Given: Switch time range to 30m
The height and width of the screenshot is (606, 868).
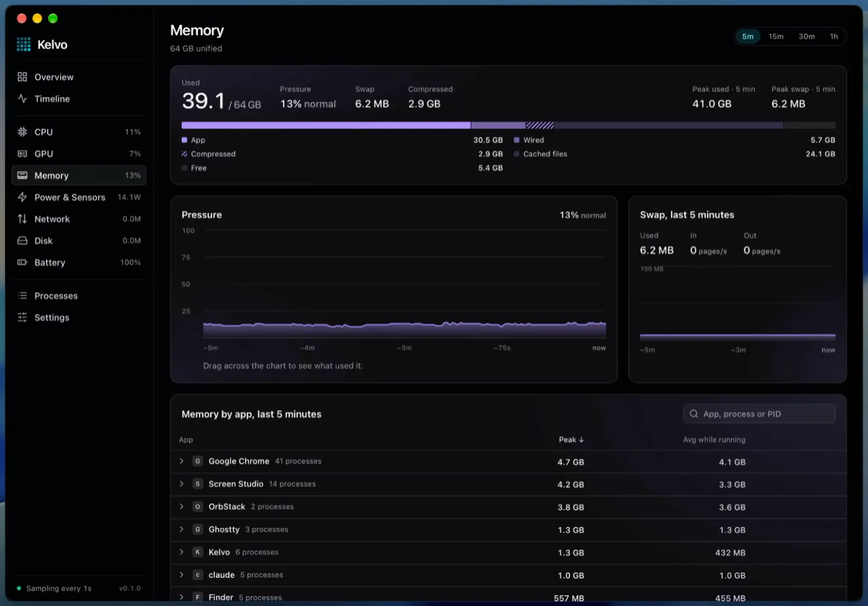Looking at the screenshot, I should pos(807,36).
